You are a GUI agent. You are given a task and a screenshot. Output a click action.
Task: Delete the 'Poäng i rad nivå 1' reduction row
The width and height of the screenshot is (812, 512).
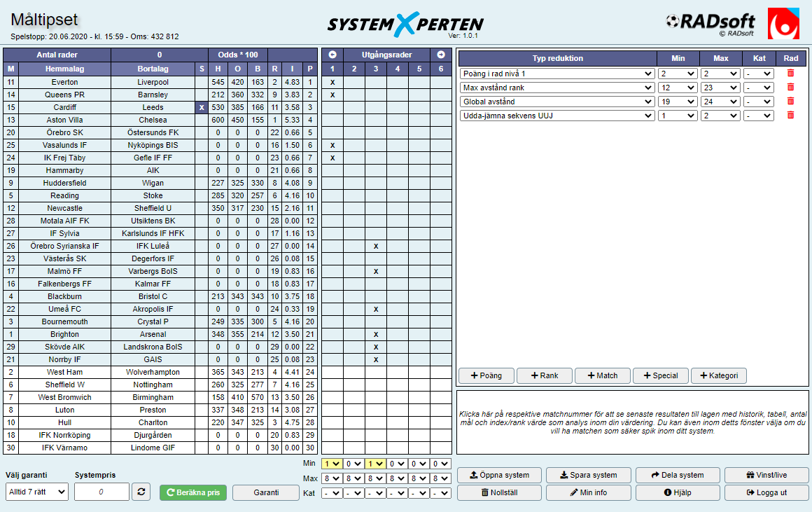pyautogui.click(x=790, y=74)
